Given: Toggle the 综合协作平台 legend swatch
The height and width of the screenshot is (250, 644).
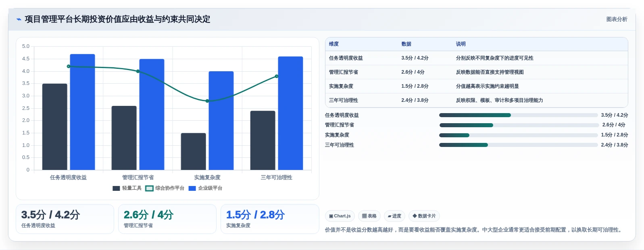Looking at the screenshot, I should pos(149,188).
